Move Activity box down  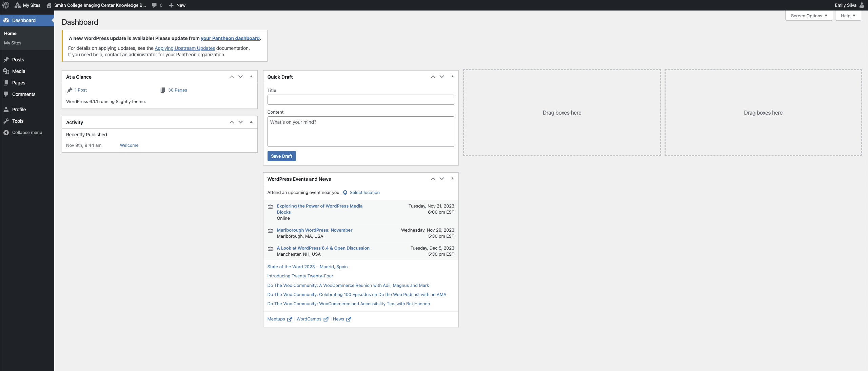(241, 122)
